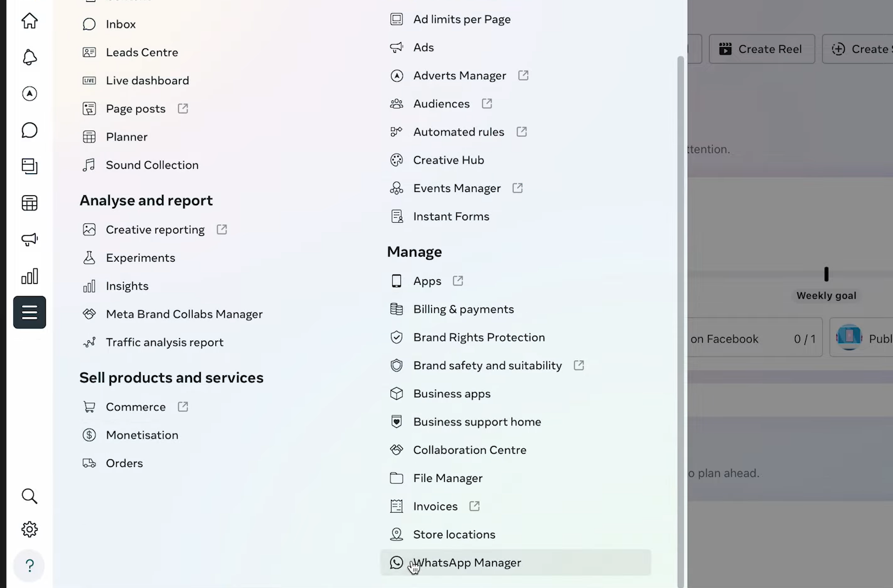Click the Ads megaphone icon in the sidebar
Viewport: 893px width, 588px height.
tap(29, 239)
